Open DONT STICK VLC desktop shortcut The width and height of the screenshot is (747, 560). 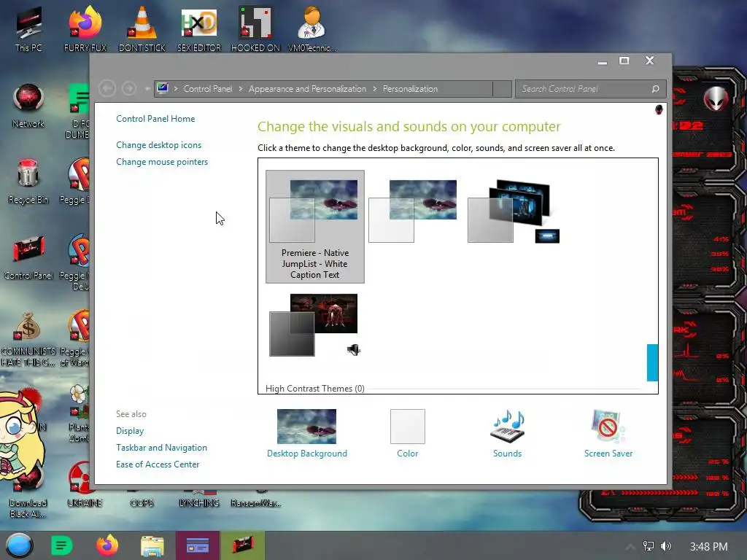click(142, 28)
